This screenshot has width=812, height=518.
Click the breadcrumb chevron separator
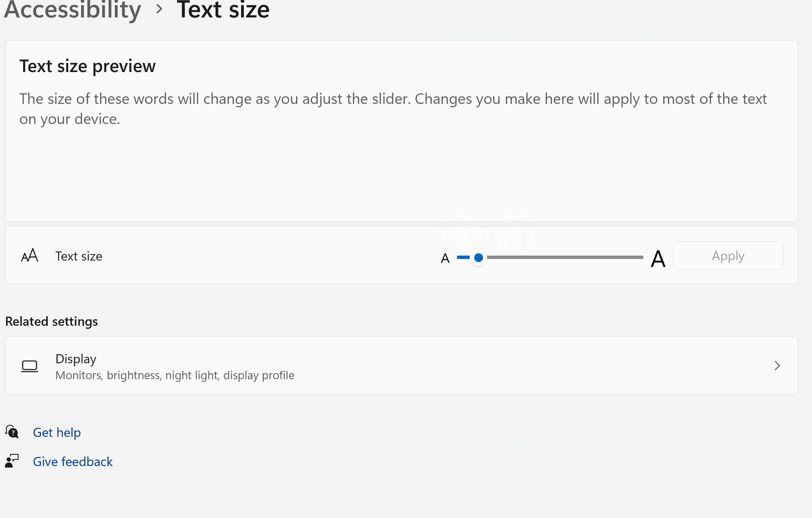coord(159,9)
